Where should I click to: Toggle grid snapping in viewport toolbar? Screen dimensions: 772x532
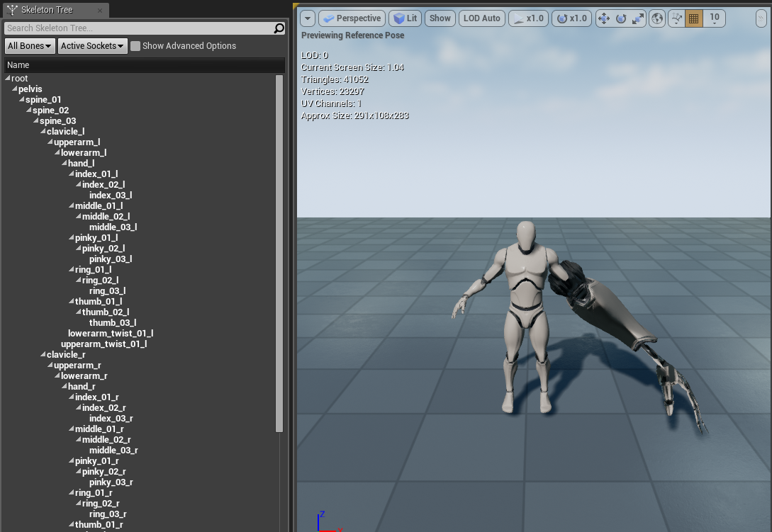[x=694, y=18]
